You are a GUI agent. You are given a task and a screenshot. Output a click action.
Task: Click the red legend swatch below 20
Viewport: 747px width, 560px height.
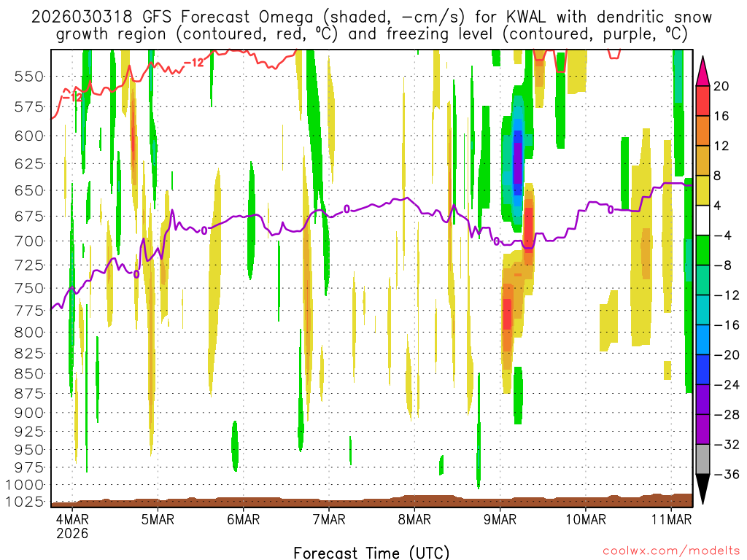(x=703, y=101)
